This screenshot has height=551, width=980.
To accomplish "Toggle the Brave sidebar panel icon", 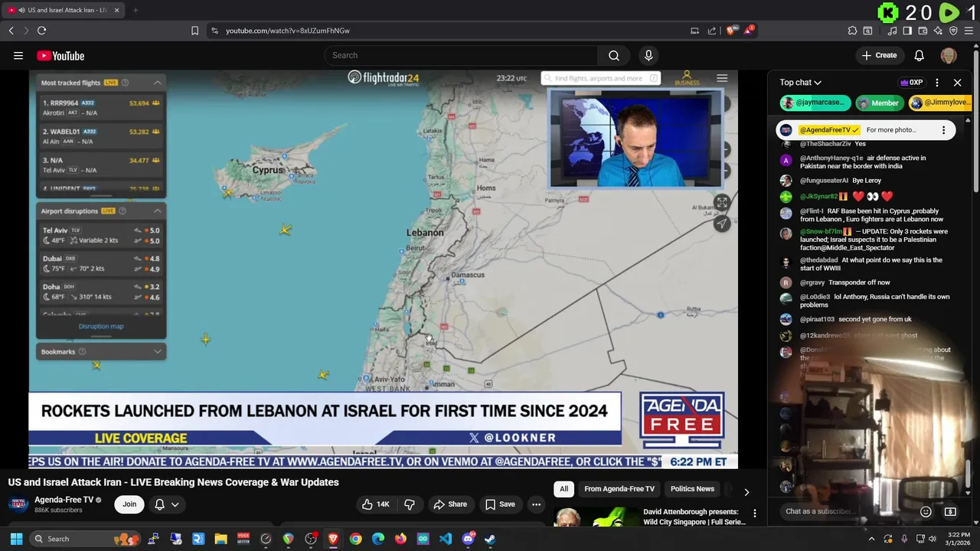I will point(907,31).
